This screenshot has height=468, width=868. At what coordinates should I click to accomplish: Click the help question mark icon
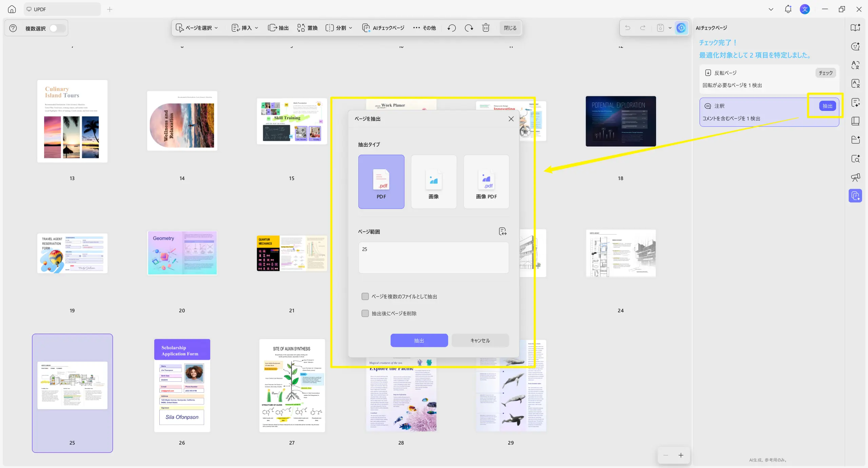(13, 28)
